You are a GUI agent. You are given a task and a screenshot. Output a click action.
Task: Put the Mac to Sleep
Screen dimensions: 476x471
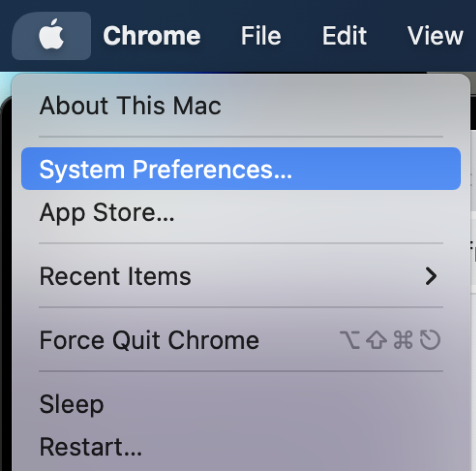[x=71, y=405]
